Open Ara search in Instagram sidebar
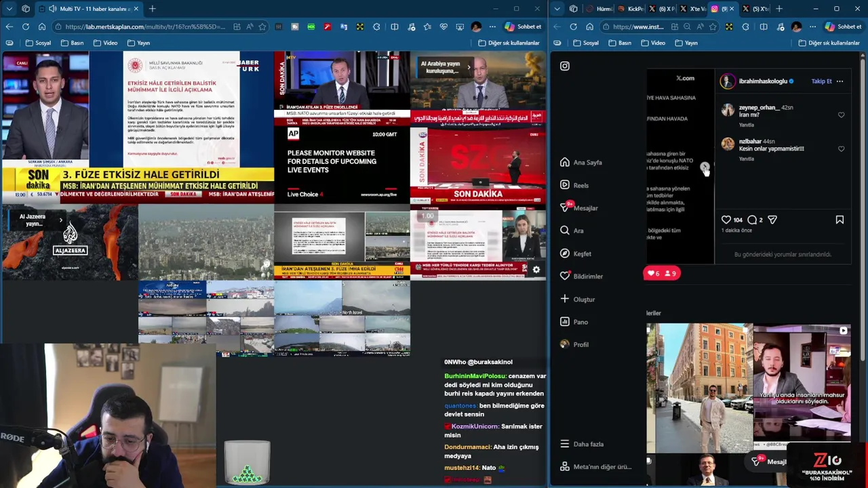Viewport: 868px width, 488px height. 572,230
